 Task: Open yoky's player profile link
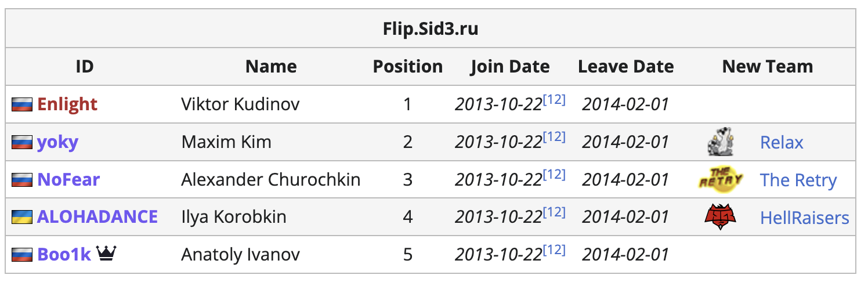[57, 142]
